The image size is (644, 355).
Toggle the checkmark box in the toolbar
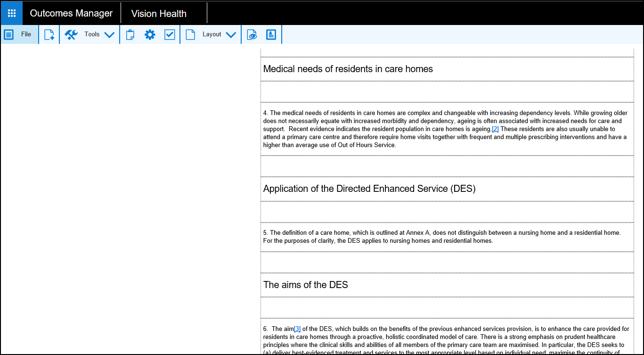(x=170, y=34)
